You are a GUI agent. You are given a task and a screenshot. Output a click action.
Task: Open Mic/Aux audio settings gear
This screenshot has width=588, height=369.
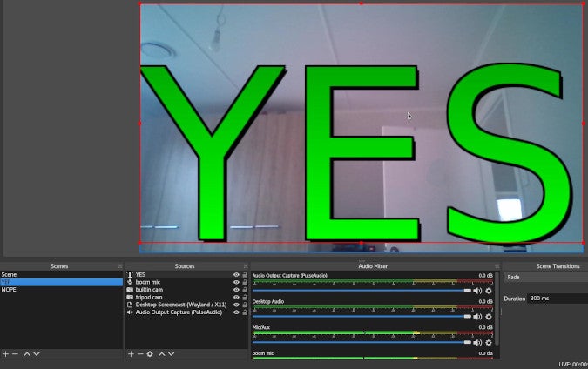[x=489, y=343]
